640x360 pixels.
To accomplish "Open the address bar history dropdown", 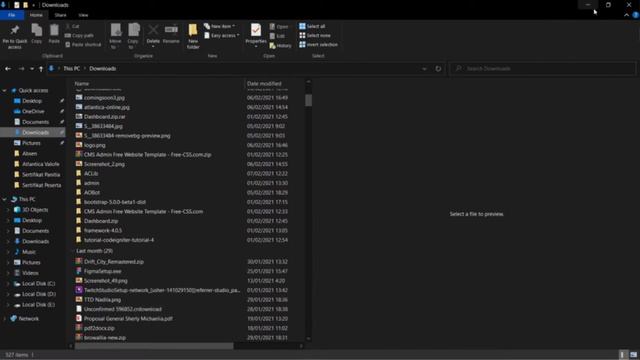I will point(424,69).
